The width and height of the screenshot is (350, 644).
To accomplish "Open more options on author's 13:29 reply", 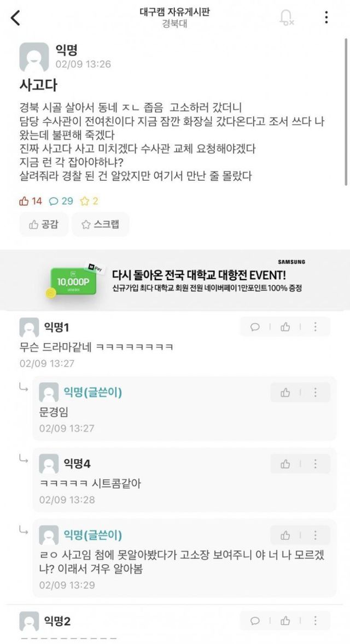I will pos(315,535).
